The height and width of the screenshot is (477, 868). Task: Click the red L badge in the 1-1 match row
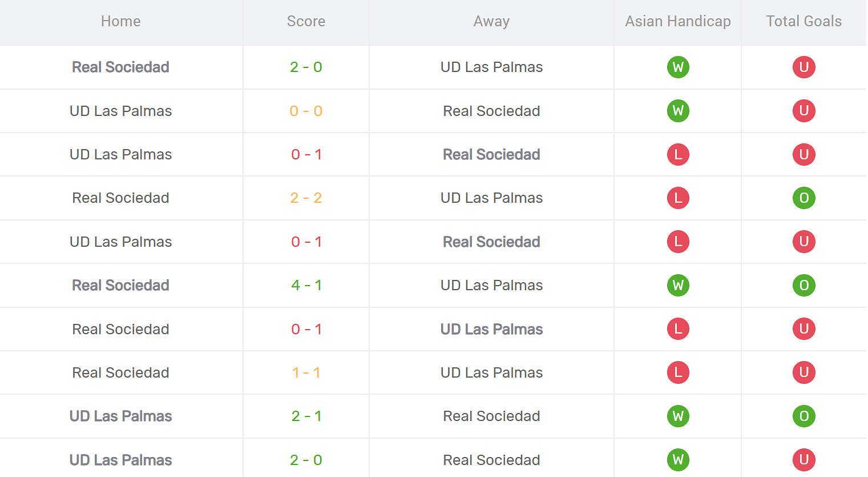(x=678, y=372)
